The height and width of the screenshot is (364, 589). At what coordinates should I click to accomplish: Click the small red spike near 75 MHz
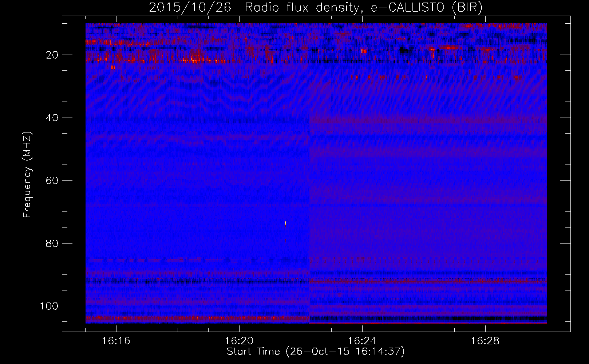pos(161,225)
